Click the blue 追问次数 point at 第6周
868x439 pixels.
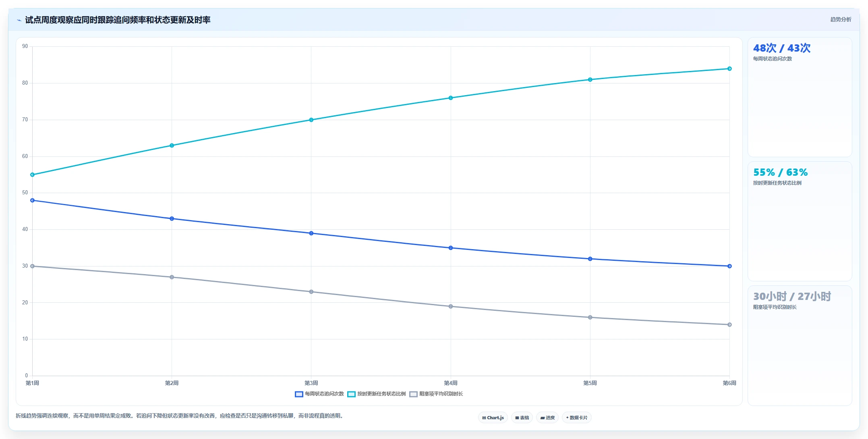tap(729, 266)
